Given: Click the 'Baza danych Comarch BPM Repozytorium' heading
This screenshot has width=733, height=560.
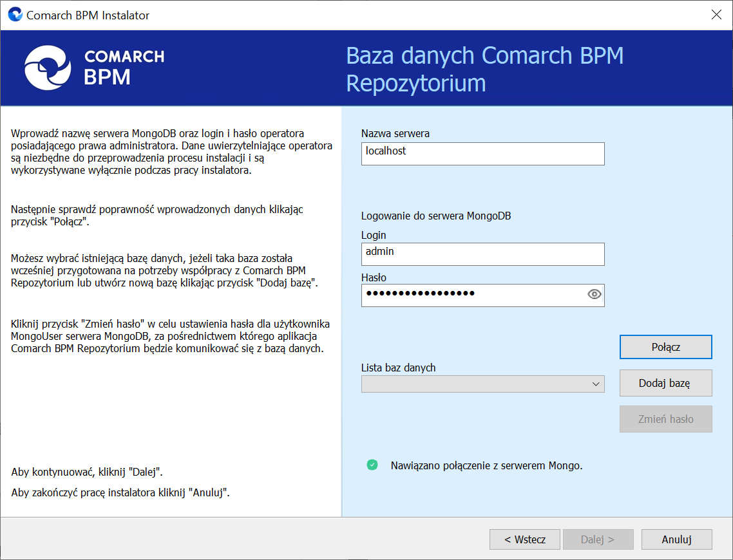Looking at the screenshot, I should tap(485, 69).
